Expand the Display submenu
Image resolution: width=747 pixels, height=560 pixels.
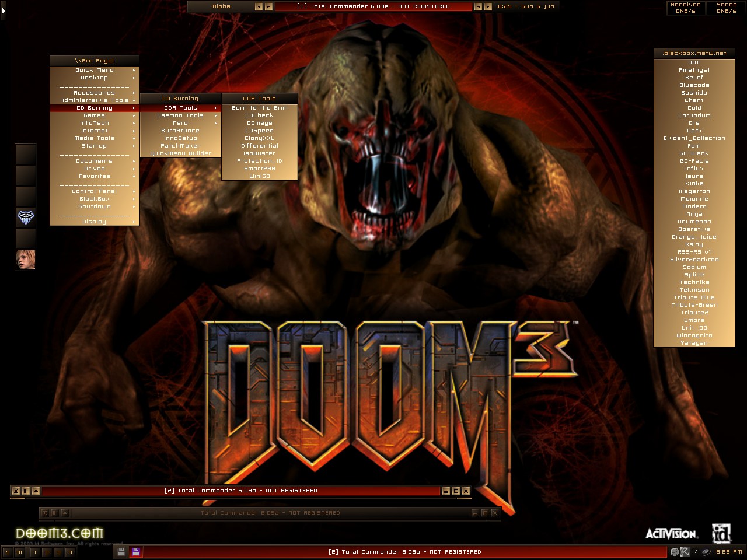click(95, 222)
